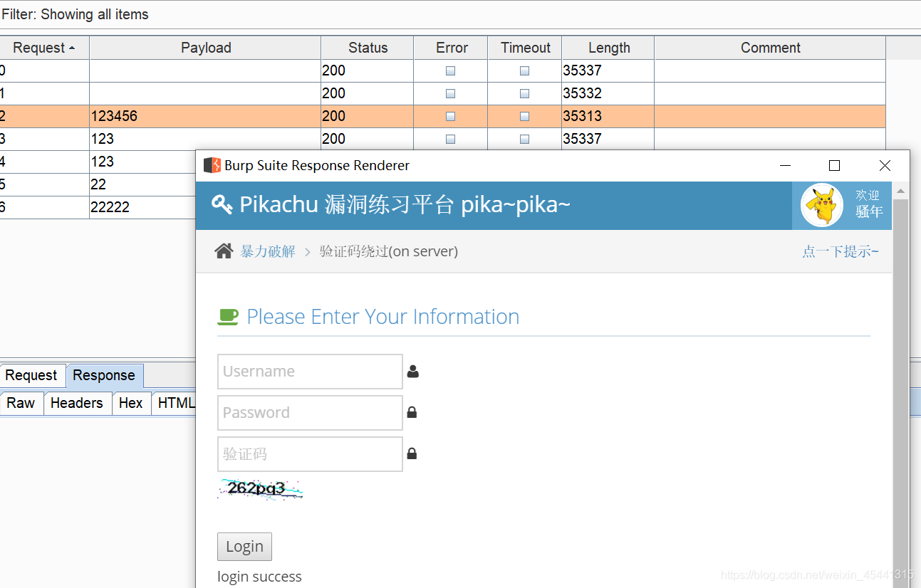
Task: Toggle Timeout checkbox for request 1
Action: pyautogui.click(x=524, y=93)
